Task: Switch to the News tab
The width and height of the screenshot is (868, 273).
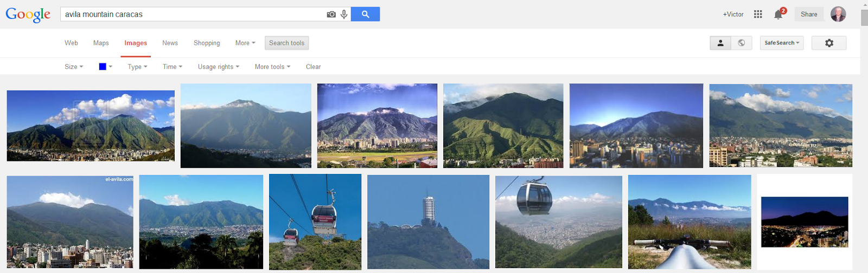Action: (x=170, y=43)
